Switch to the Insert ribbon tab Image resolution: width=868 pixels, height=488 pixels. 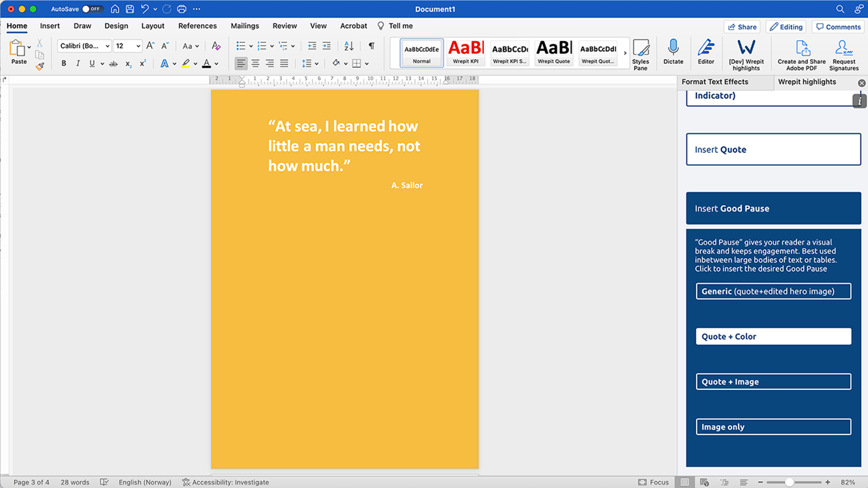point(50,26)
